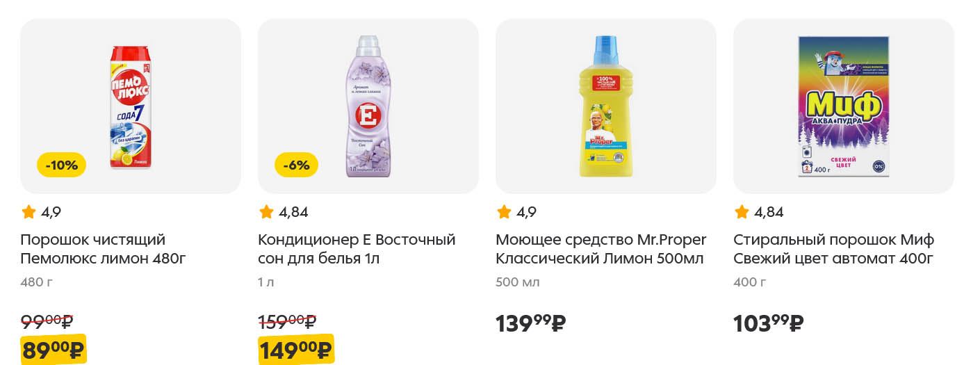Click the Mr.Proper yellow bottle image
Screen dimensions: 980x365
click(605, 106)
